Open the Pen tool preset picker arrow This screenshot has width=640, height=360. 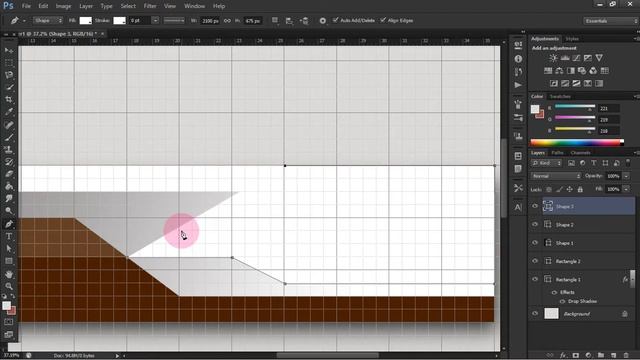(x=24, y=21)
